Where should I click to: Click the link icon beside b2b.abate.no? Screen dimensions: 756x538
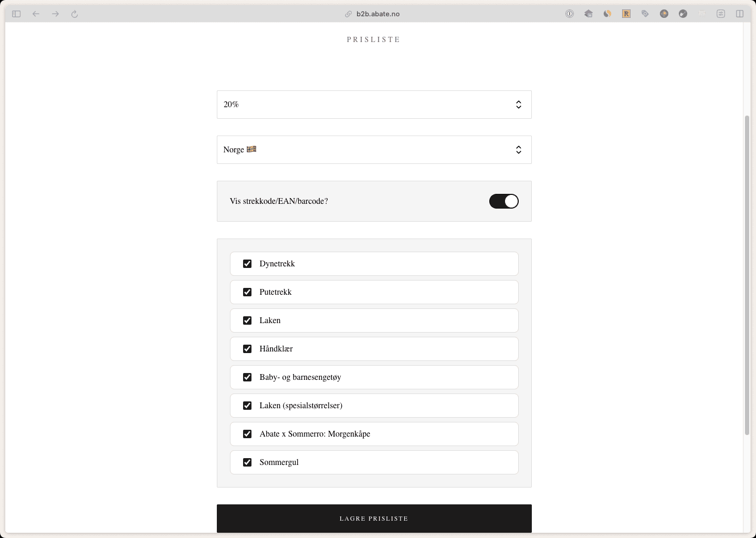click(x=348, y=14)
